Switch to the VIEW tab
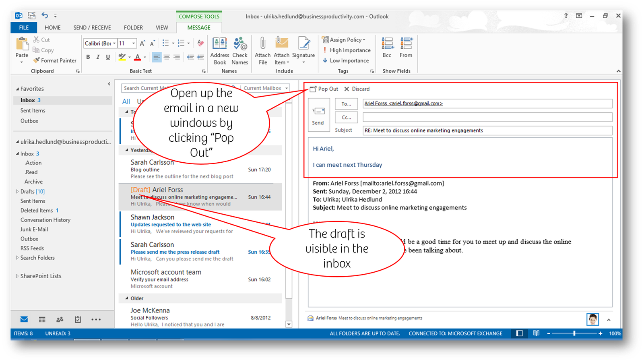This screenshot has width=644, height=362. [x=162, y=27]
